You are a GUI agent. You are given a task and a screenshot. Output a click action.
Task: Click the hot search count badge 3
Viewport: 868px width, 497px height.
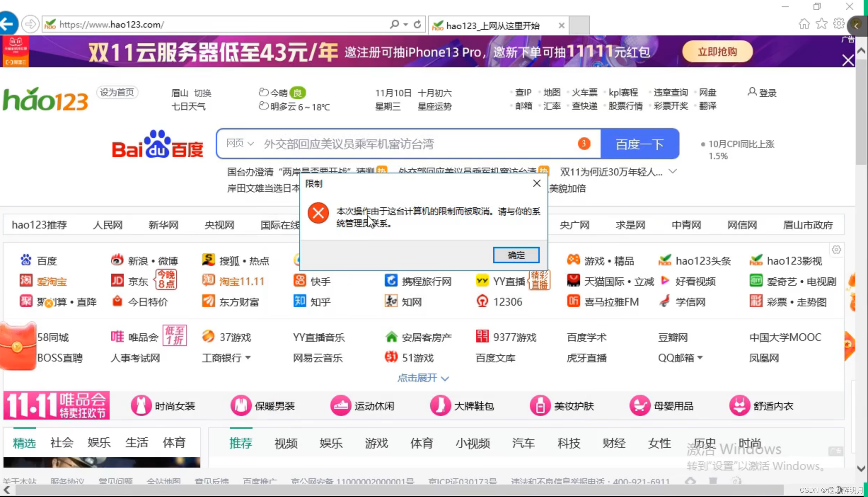coord(584,144)
